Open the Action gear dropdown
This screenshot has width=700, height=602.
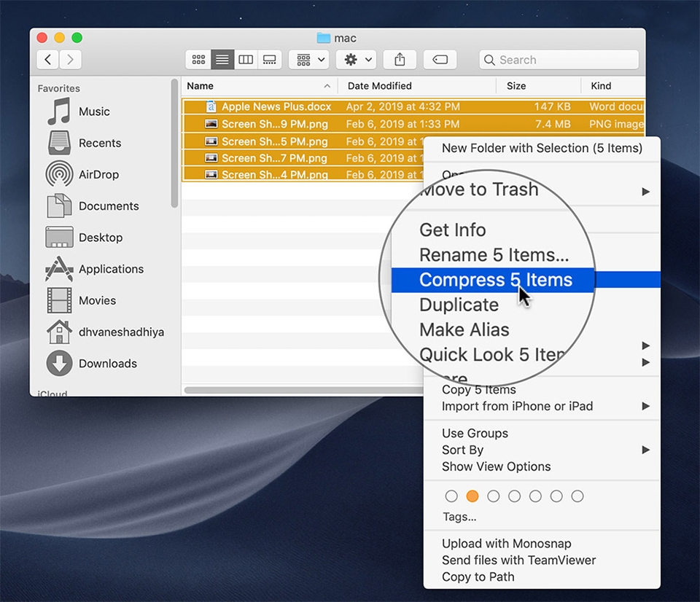tap(359, 60)
